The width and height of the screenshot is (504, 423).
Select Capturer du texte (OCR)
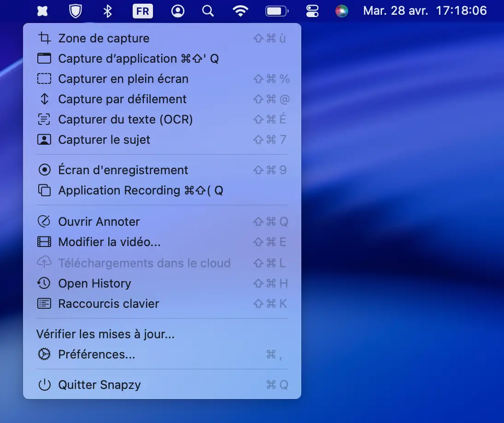click(162, 119)
